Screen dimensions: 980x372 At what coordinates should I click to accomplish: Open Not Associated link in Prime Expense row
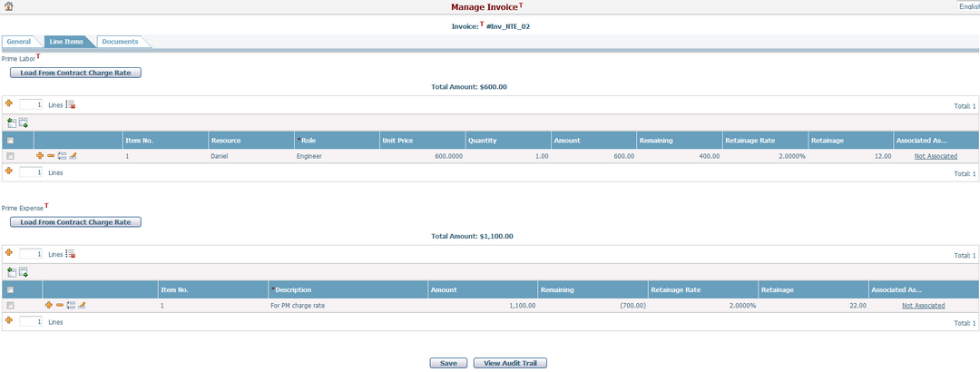click(x=923, y=306)
